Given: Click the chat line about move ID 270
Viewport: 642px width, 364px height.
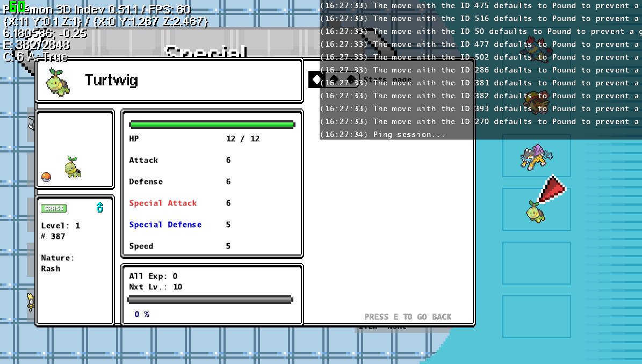Looking at the screenshot, I should [481, 121].
